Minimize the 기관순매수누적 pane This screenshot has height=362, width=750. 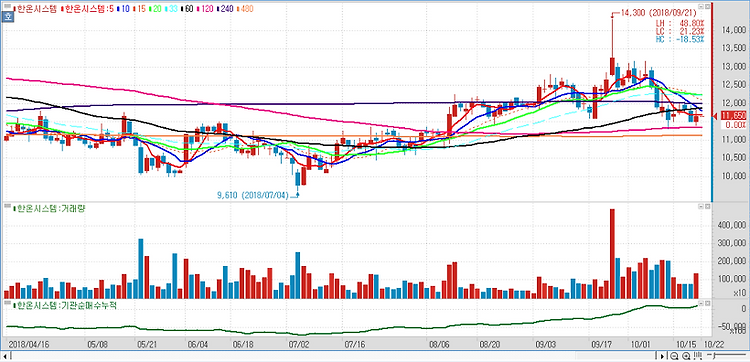(701, 304)
